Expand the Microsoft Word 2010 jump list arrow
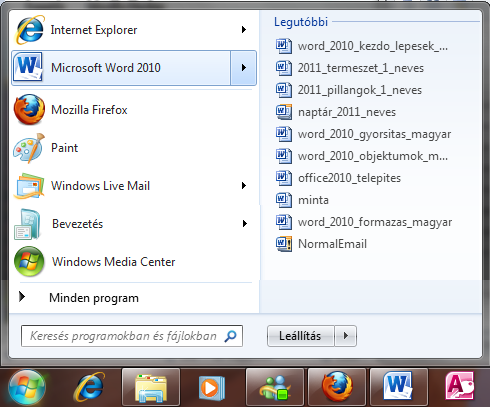Image resolution: width=490 pixels, height=409 pixels. click(x=244, y=68)
